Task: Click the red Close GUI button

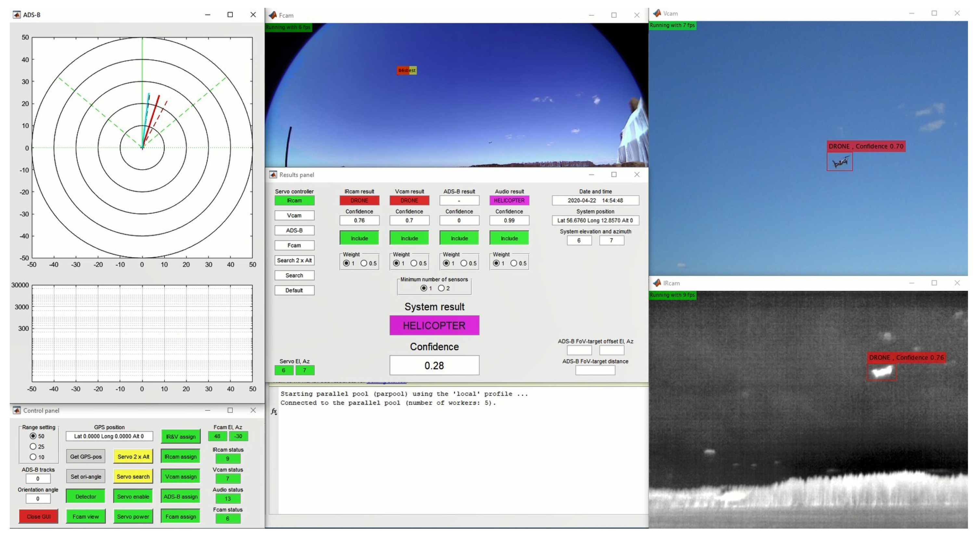Action: 38,516
